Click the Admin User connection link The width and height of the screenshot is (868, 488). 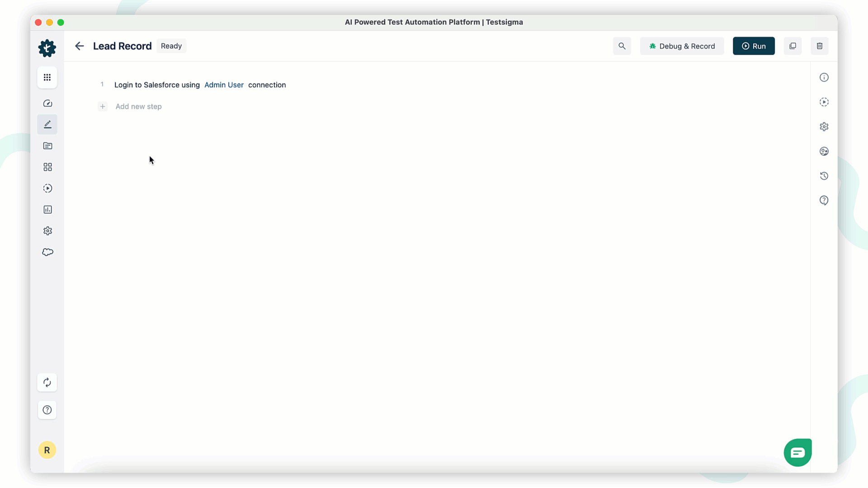[x=224, y=85]
